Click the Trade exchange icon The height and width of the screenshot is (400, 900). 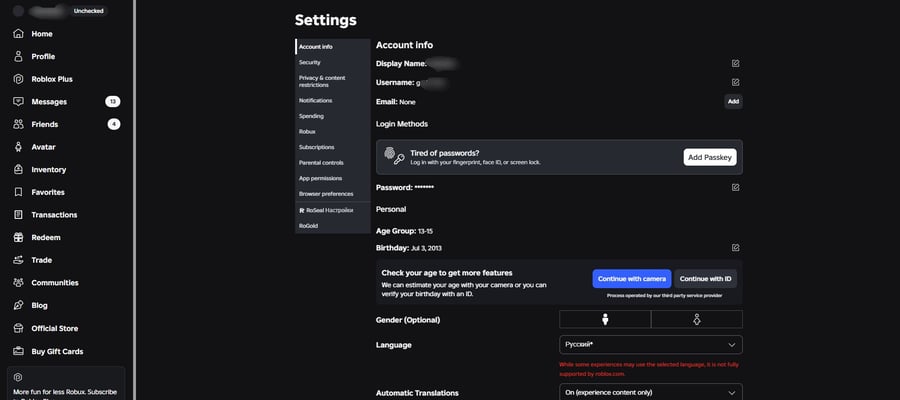click(18, 260)
